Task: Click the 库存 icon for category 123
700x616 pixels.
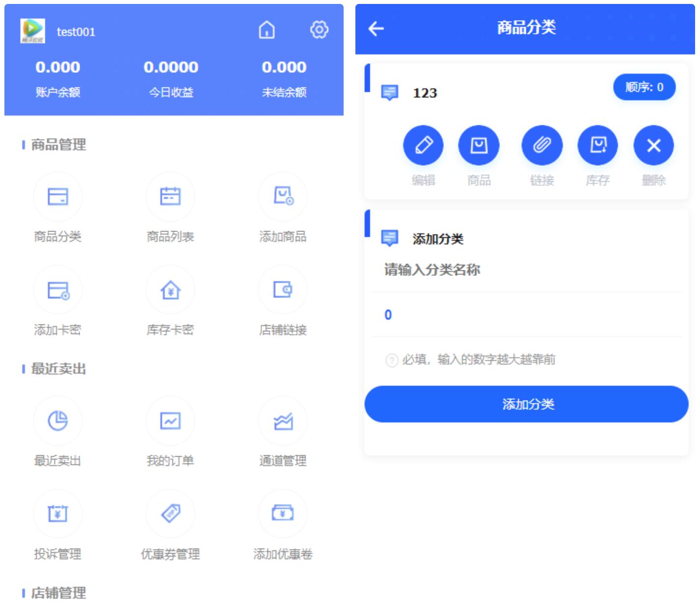Action: click(597, 145)
